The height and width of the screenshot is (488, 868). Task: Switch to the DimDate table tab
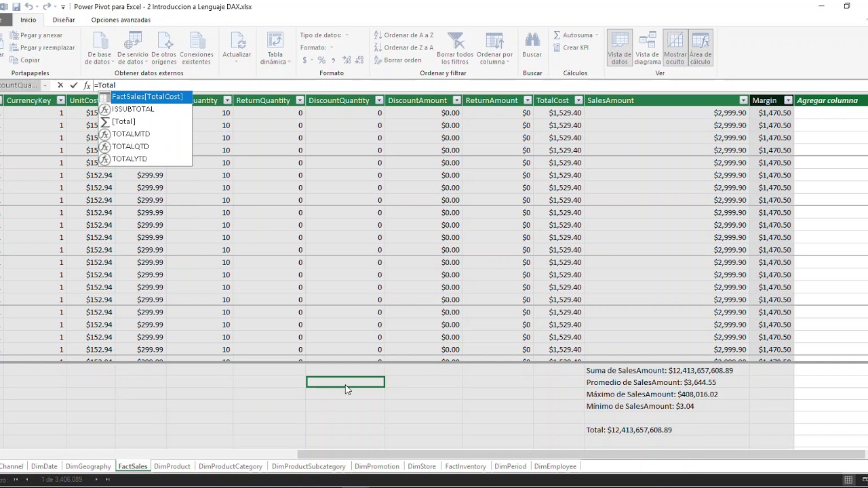44,466
